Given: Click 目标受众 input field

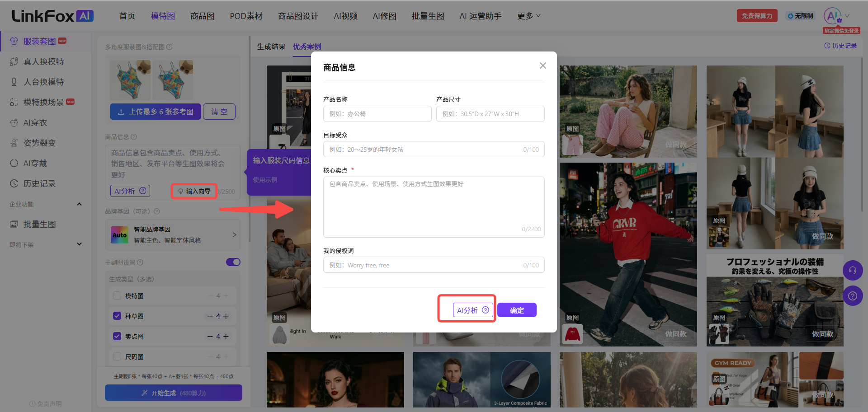Looking at the screenshot, I should (434, 150).
